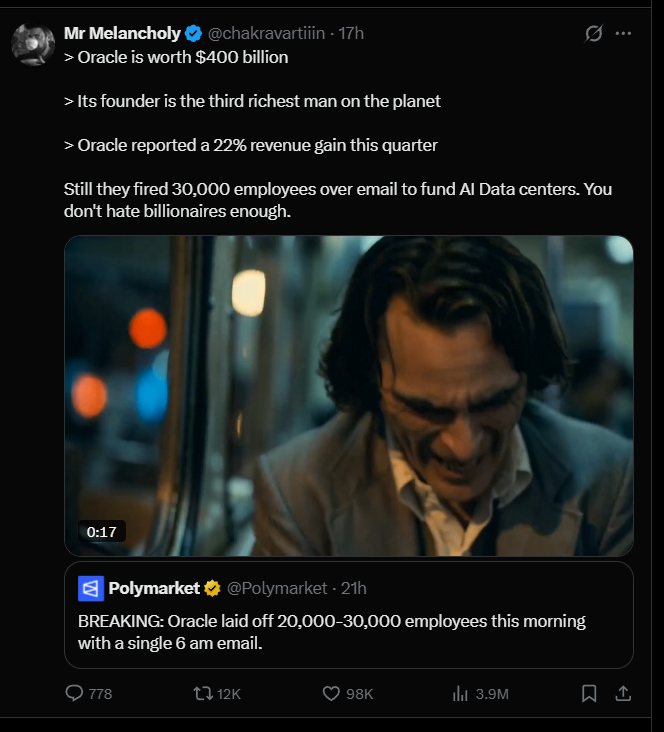
Task: Click the Mr Melancholy display name
Action: [x=121, y=33]
